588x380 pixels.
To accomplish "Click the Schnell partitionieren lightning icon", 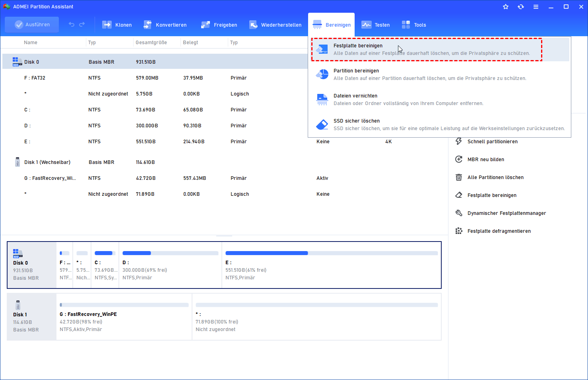I will point(459,142).
